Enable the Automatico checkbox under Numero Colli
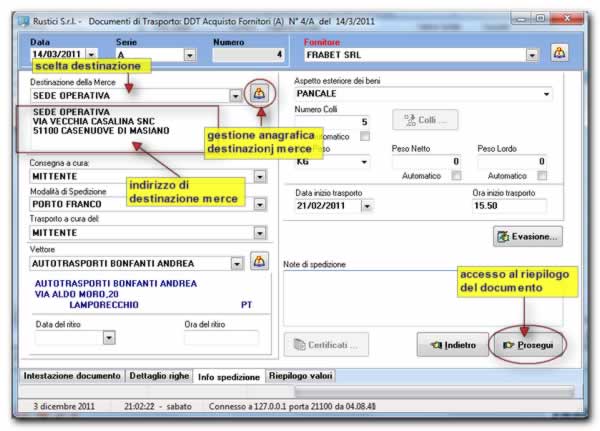Screen dimensions: 600x431 coord(365,136)
